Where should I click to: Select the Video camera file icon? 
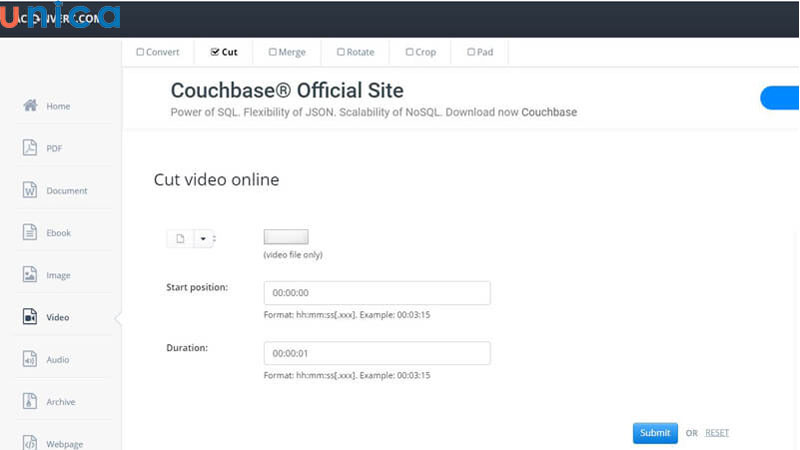coord(30,317)
